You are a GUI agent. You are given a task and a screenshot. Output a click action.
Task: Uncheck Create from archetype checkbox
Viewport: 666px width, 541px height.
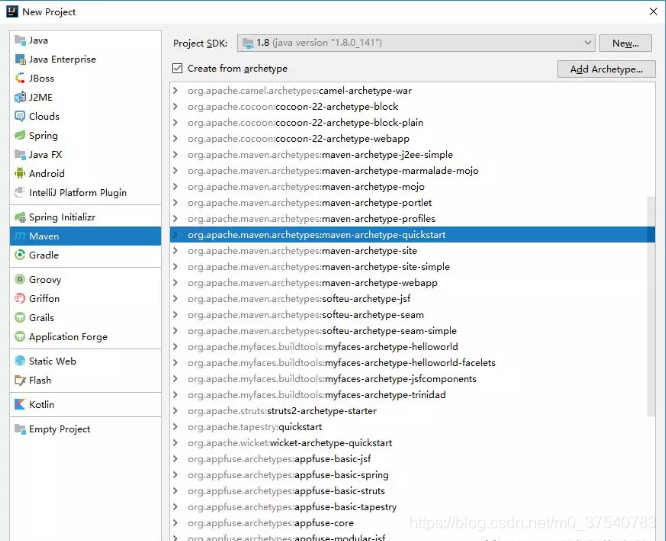[x=177, y=68]
